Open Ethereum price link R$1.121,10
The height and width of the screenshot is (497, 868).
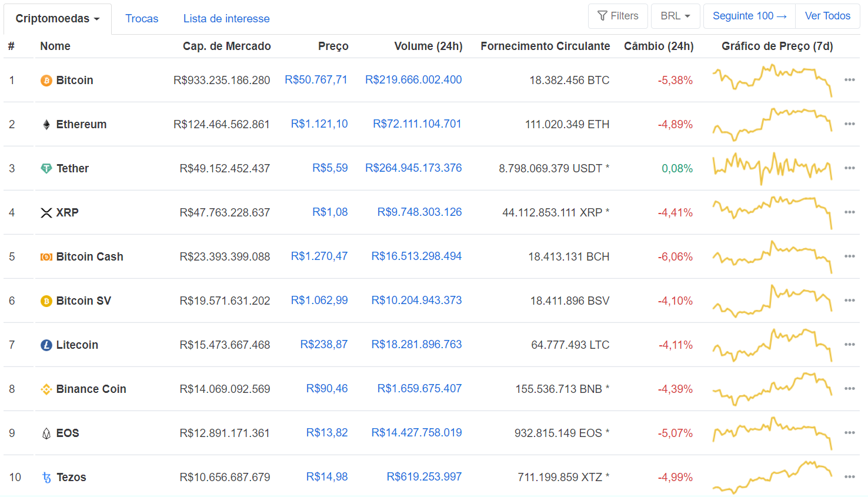click(319, 124)
